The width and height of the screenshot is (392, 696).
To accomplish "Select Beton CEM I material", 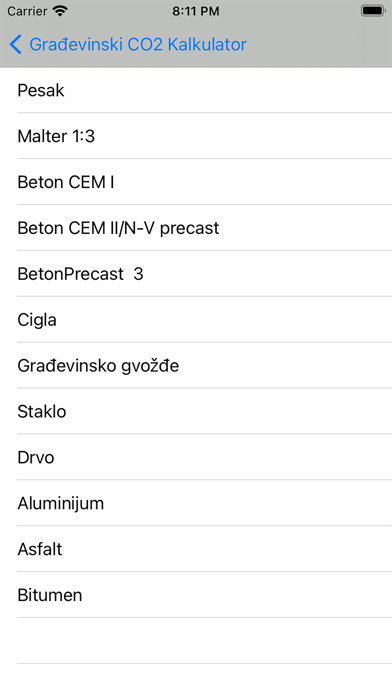I will [196, 182].
